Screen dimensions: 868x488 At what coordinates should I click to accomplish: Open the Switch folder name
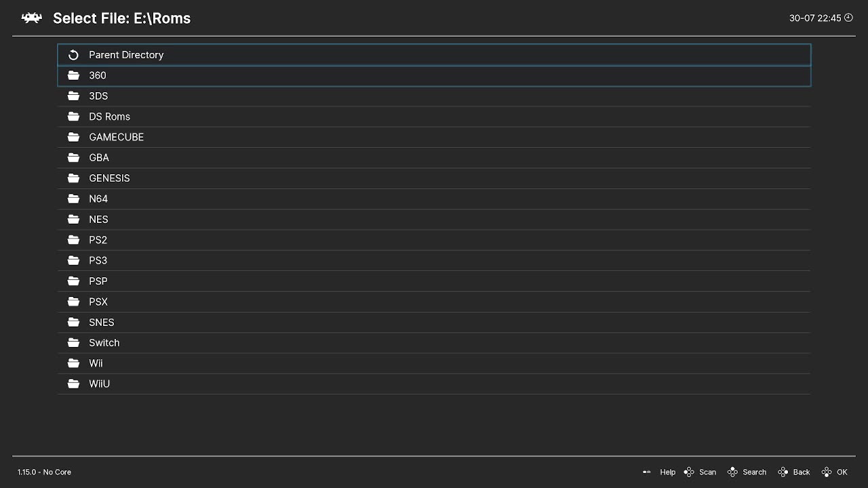click(104, 342)
